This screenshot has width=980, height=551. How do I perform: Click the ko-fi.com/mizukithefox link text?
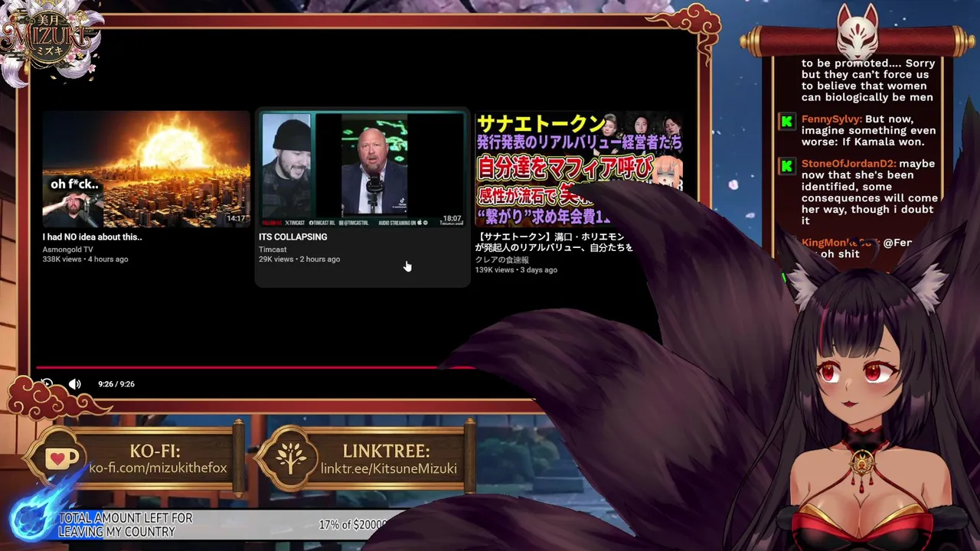click(x=158, y=468)
